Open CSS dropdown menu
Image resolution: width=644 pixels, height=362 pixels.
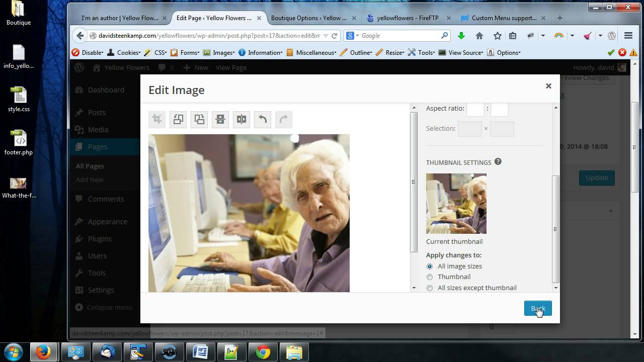[155, 52]
